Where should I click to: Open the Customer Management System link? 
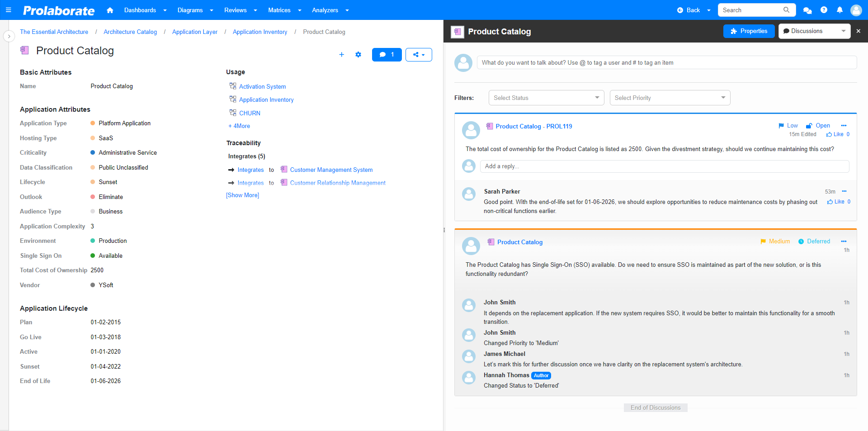tap(331, 170)
